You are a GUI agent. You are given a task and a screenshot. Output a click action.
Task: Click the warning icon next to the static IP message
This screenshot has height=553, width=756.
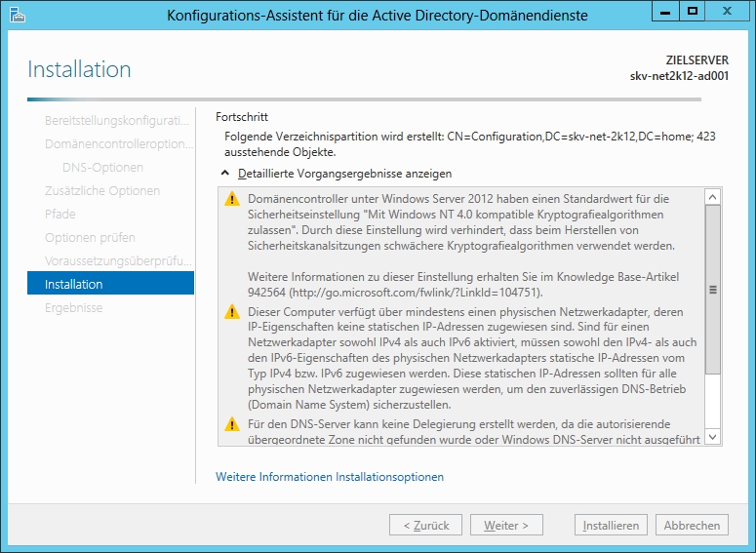click(231, 312)
